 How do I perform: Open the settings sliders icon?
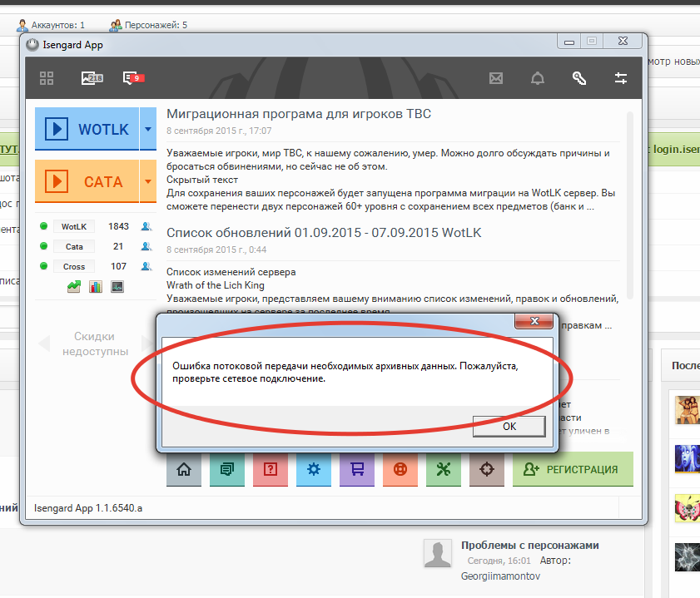click(x=621, y=78)
